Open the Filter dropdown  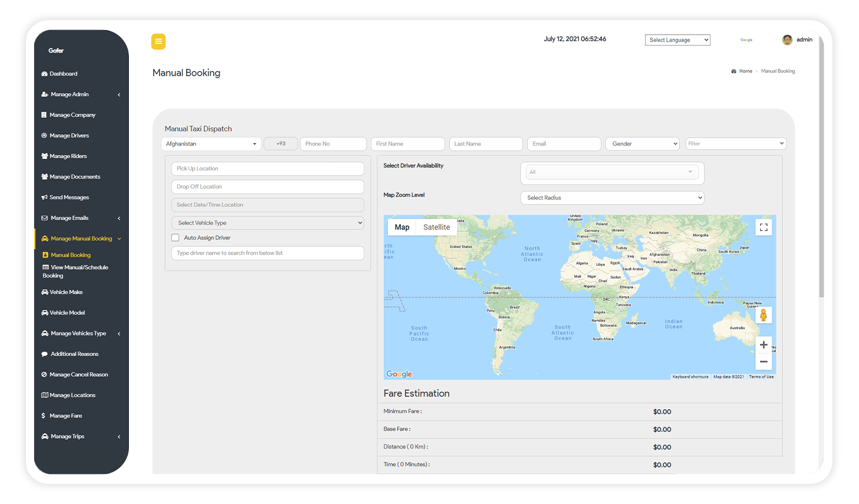coord(736,144)
